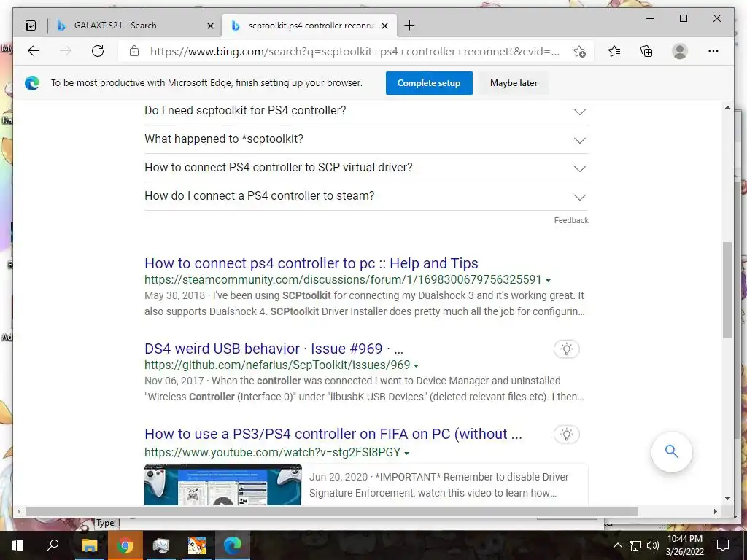Expand 'What happened to *scptoolkit?' question
Image resolution: width=747 pixels, height=560 pixels.
[366, 139]
